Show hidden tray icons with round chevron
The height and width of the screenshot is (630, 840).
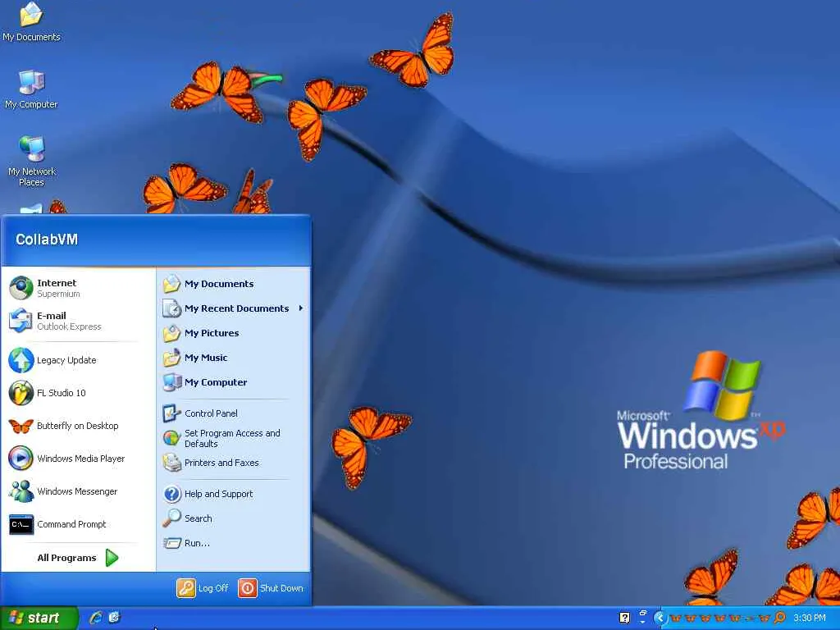660,619
